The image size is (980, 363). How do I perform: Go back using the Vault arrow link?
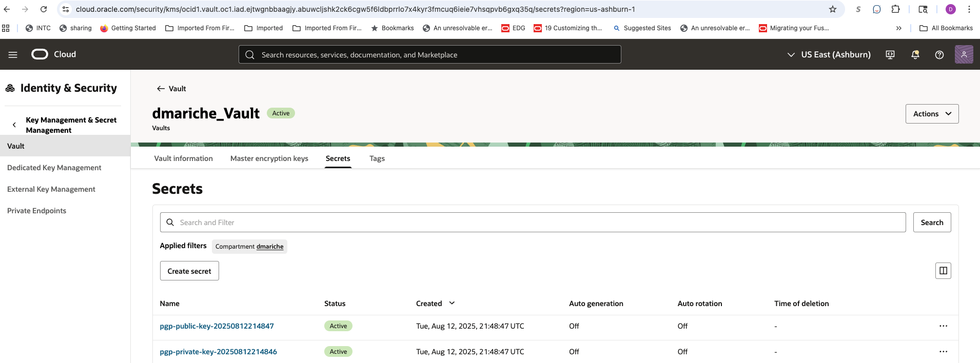tap(171, 89)
